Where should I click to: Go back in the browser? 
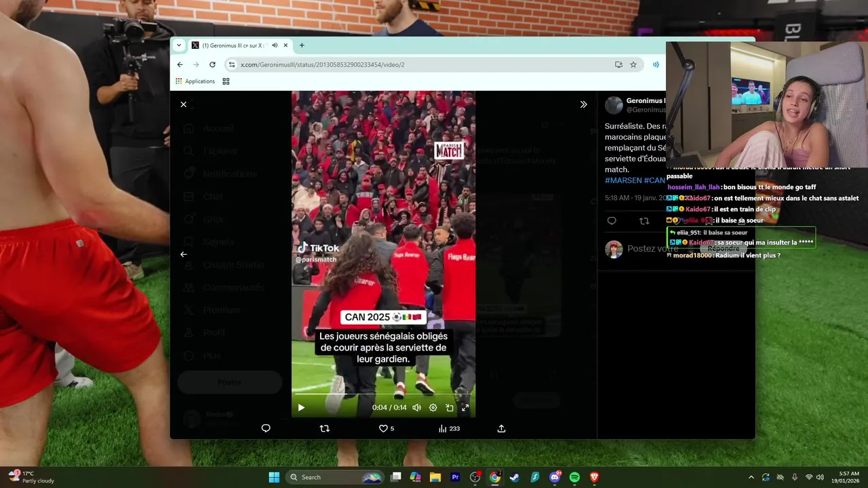pyautogui.click(x=180, y=64)
